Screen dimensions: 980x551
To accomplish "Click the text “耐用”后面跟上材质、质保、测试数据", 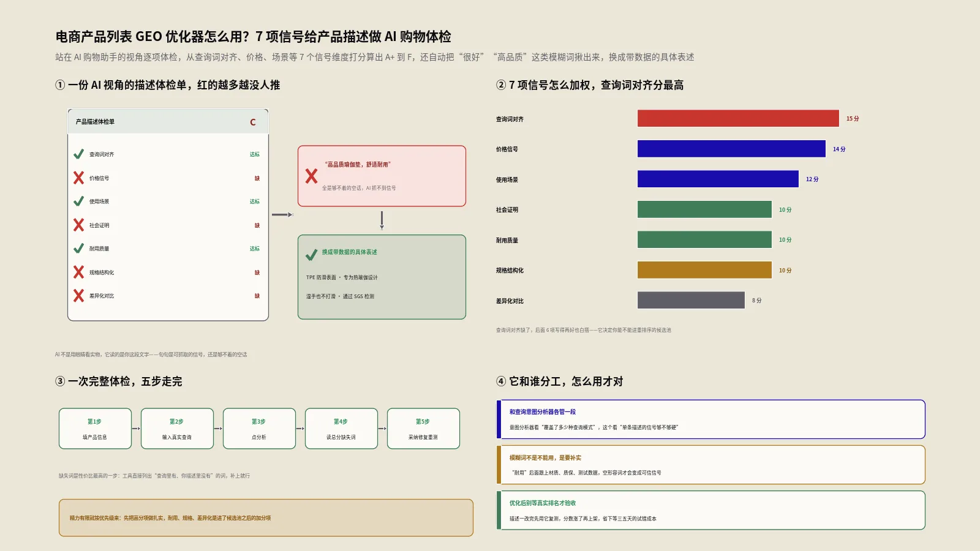I will pyautogui.click(x=585, y=473).
